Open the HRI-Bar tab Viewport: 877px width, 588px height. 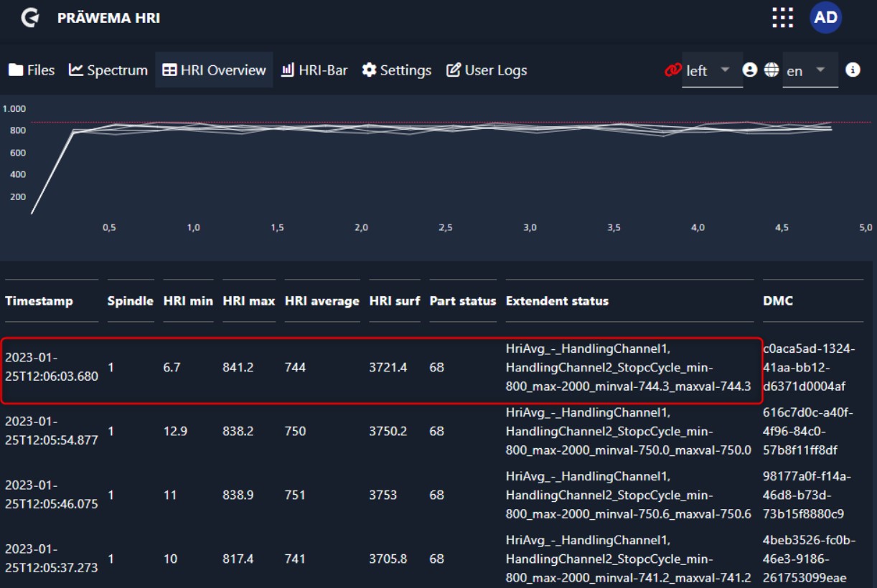click(x=314, y=70)
